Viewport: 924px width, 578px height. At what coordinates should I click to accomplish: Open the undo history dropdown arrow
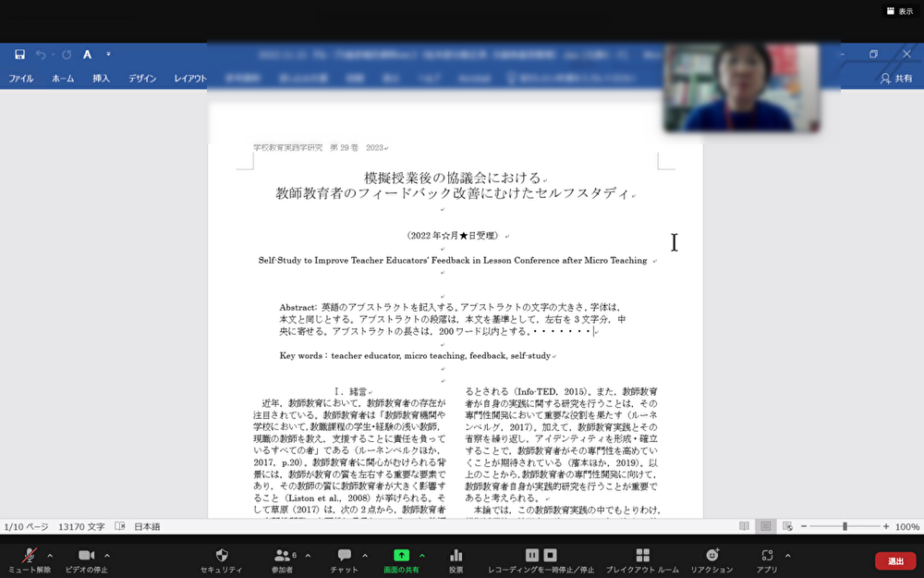click(53, 55)
